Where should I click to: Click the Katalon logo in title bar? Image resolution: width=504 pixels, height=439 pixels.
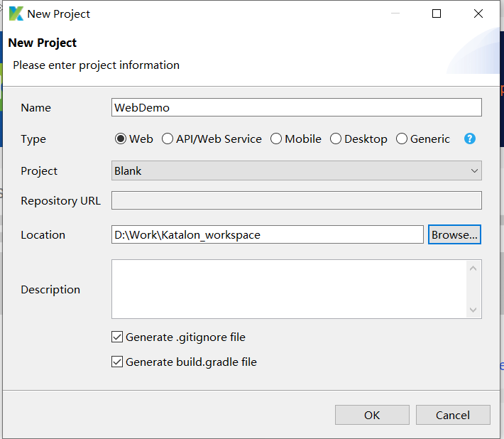[16, 13]
